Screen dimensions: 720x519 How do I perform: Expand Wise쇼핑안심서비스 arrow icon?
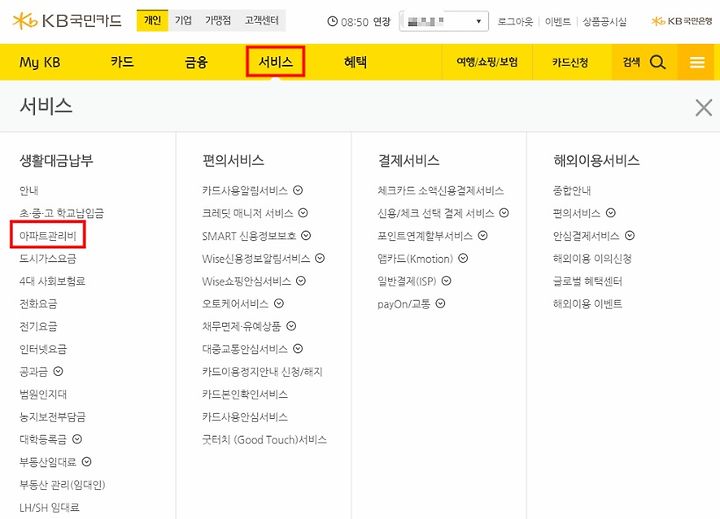301,281
